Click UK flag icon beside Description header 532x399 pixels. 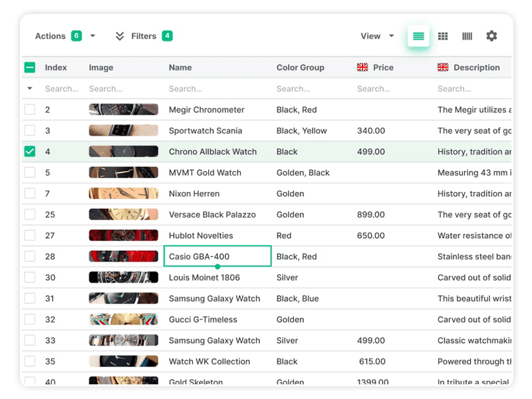(x=443, y=67)
